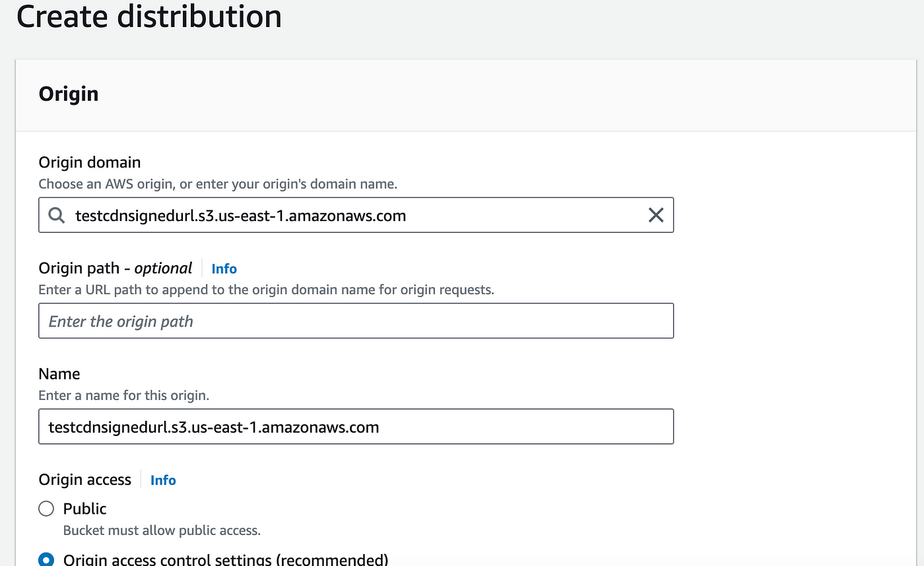This screenshot has height=566, width=924.
Task: Click 'Enter a URL path to append' description
Action: point(266,290)
